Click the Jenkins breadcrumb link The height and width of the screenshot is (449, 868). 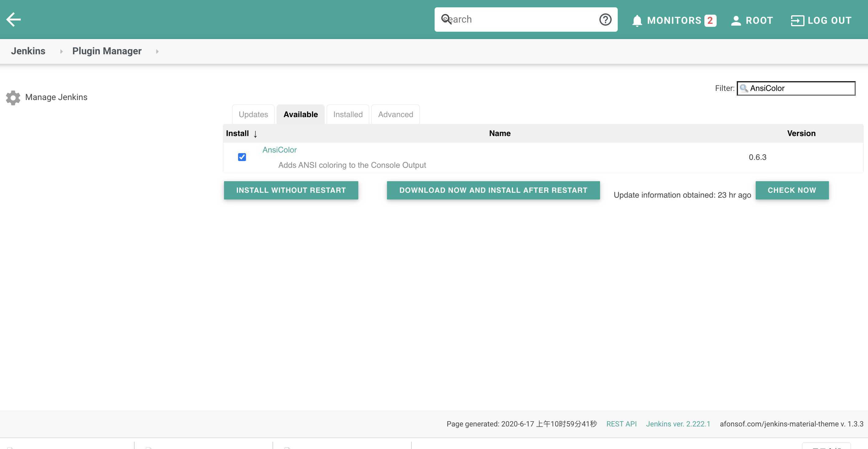(28, 51)
